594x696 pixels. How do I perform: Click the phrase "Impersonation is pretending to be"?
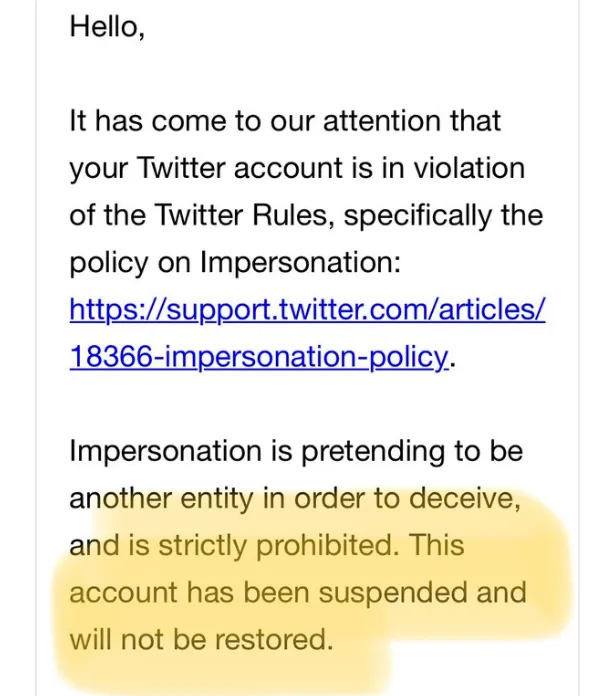pyautogui.click(x=296, y=452)
